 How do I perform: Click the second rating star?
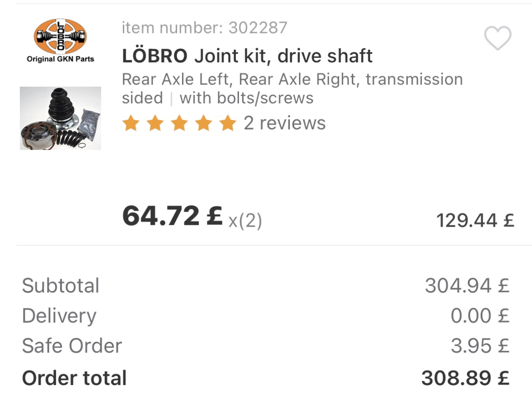pos(155,123)
